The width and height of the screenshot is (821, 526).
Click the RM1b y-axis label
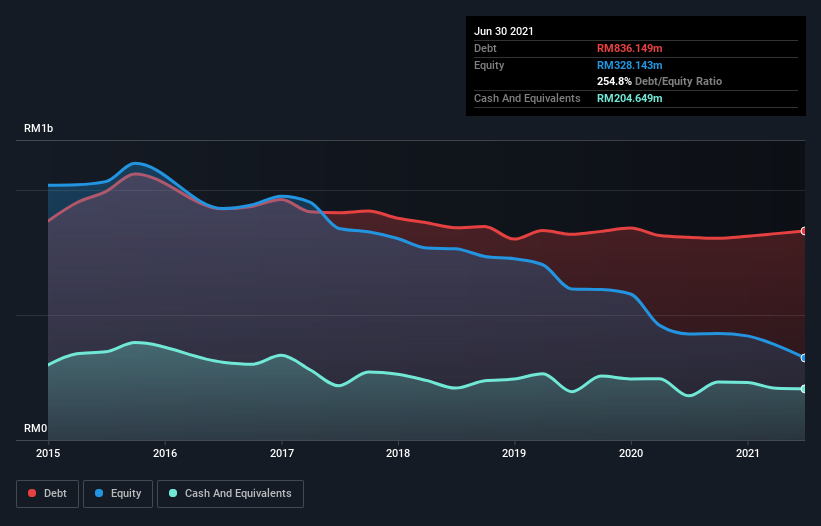pos(38,128)
